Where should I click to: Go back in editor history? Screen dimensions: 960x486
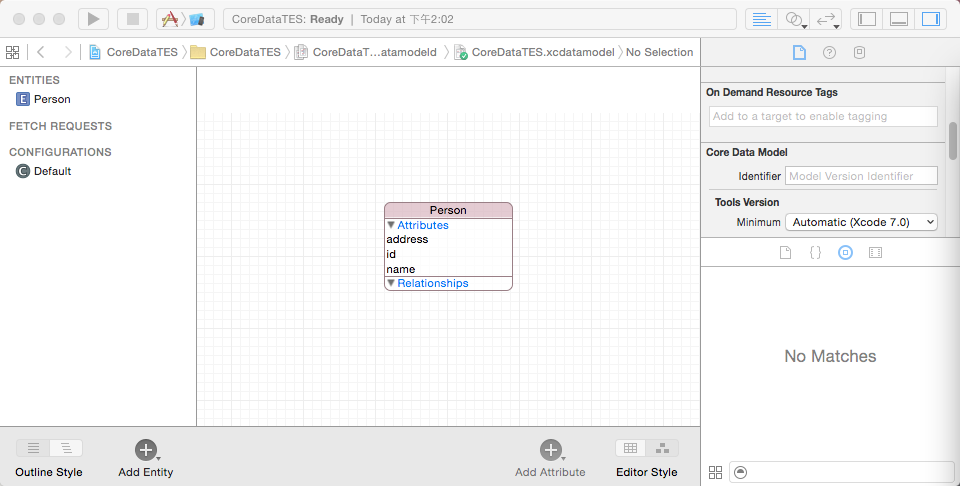coord(41,52)
